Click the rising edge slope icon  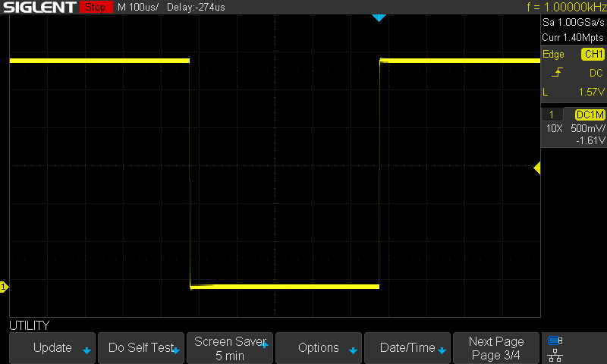click(557, 72)
